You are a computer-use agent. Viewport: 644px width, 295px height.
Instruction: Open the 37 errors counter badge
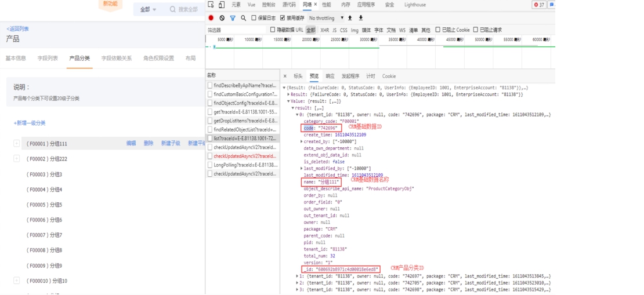pyautogui.click(x=539, y=5)
